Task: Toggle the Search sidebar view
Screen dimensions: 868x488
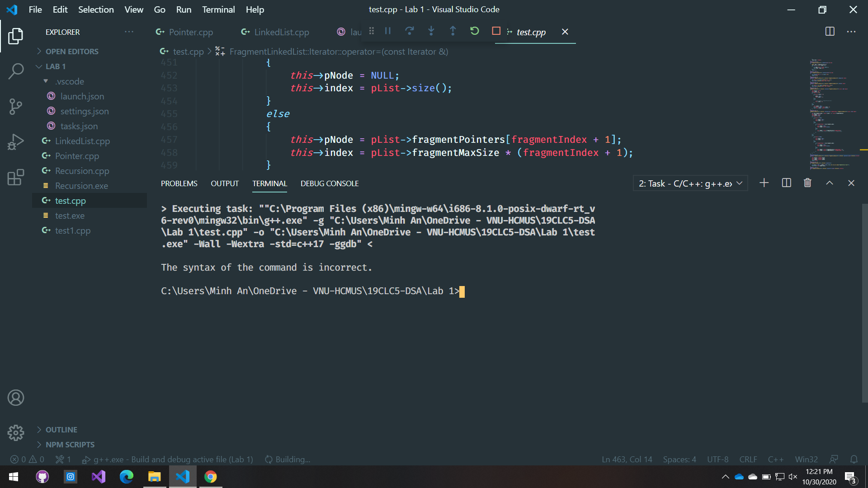Action: [16, 71]
